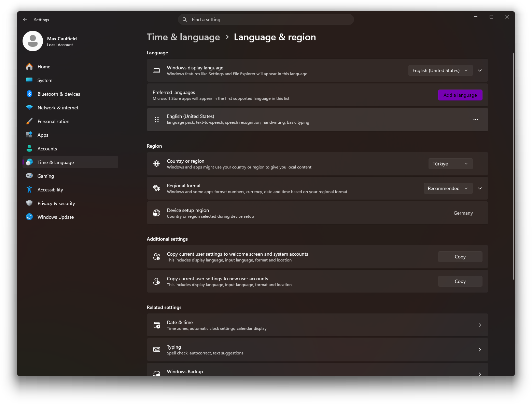Open the Gaming label in sidebar
The image size is (532, 404).
tap(46, 176)
